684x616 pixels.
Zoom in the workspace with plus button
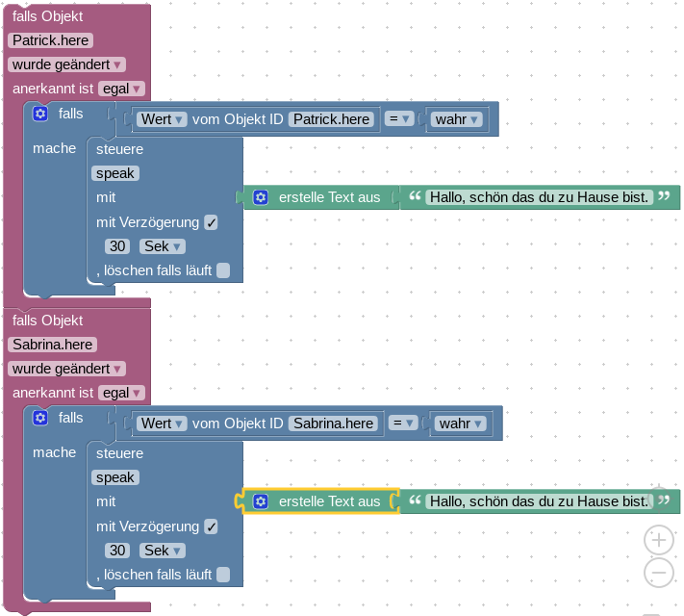(659, 540)
